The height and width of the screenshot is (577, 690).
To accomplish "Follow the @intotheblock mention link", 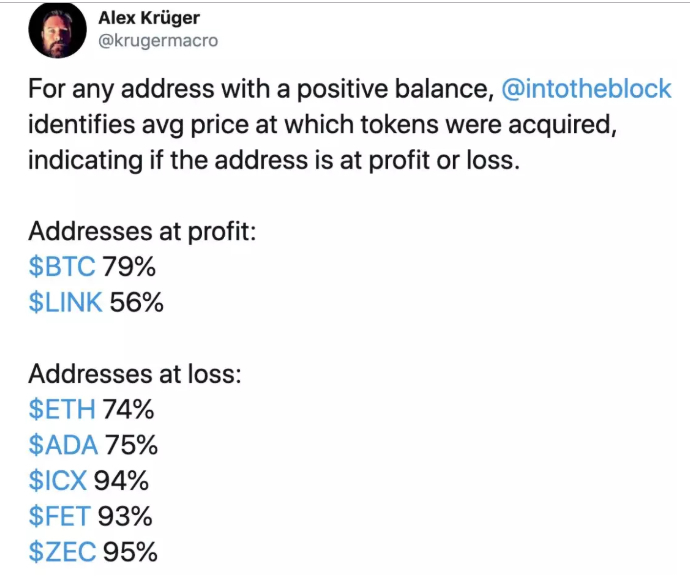I will pos(586,88).
